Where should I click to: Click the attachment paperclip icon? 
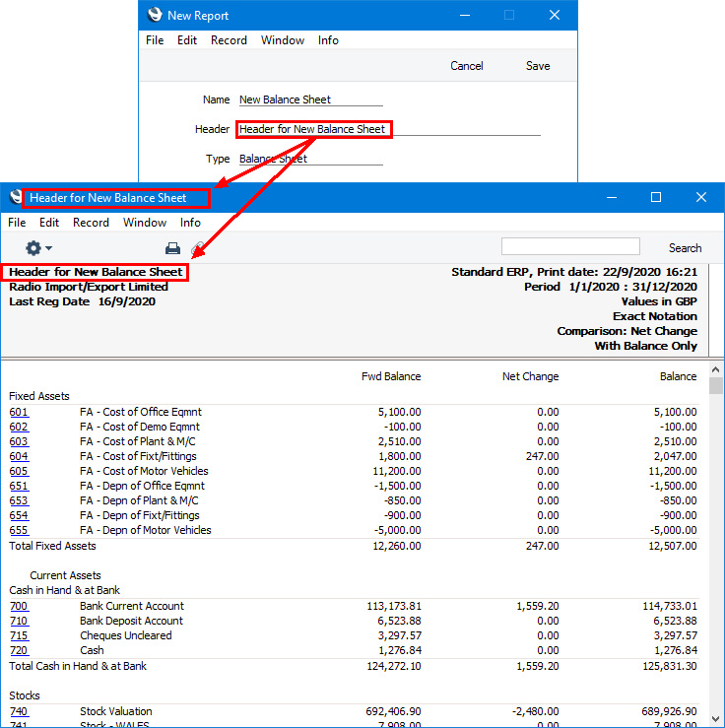(x=198, y=248)
